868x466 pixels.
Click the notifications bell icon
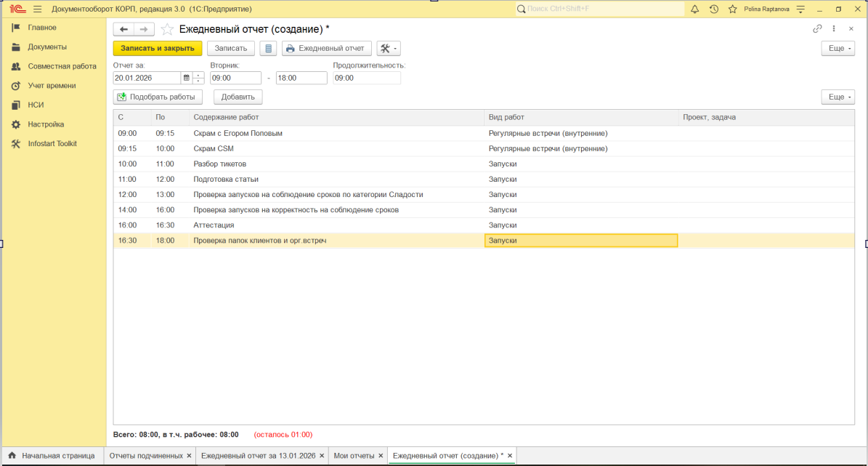coord(694,9)
